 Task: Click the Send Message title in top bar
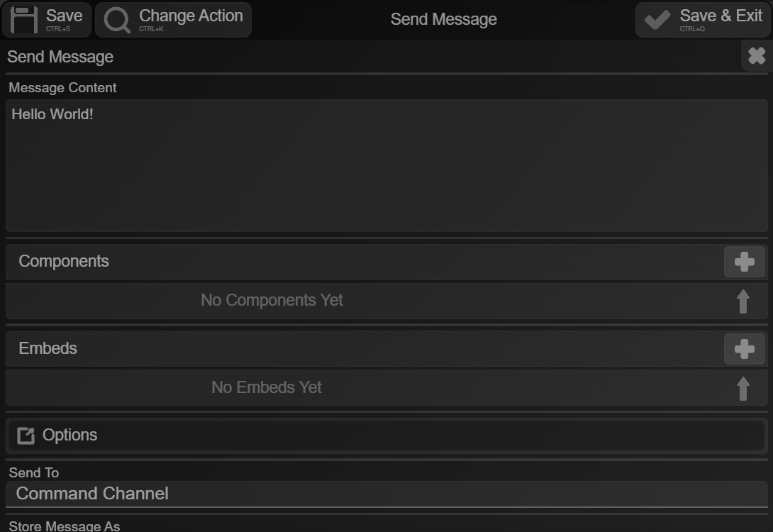coord(443,20)
